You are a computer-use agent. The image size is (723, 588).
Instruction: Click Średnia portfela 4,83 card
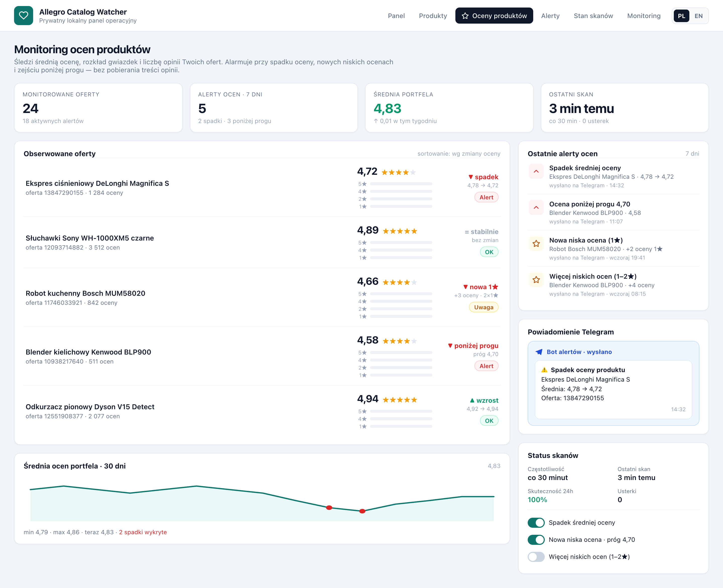pos(449,108)
